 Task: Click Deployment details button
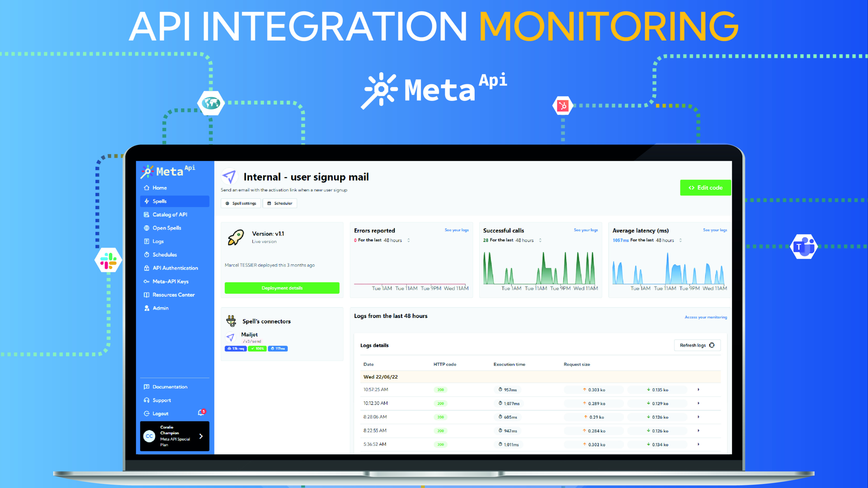coord(282,288)
